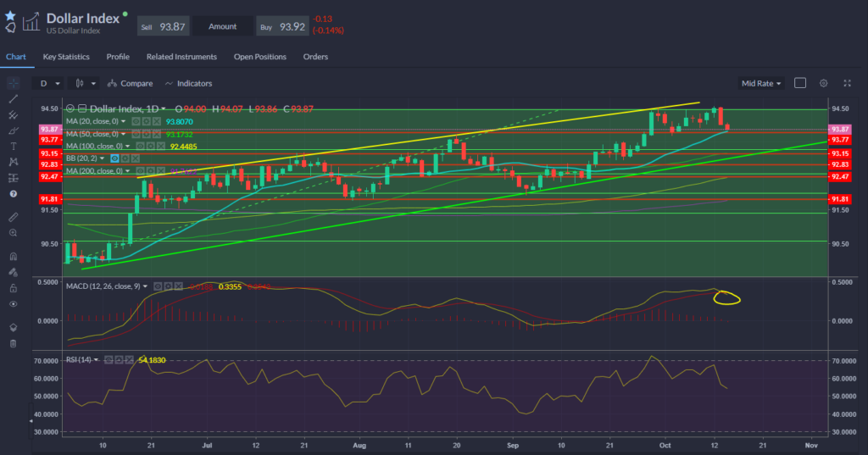868x455 pixels.
Task: Open the Profile tab
Action: [x=118, y=57]
